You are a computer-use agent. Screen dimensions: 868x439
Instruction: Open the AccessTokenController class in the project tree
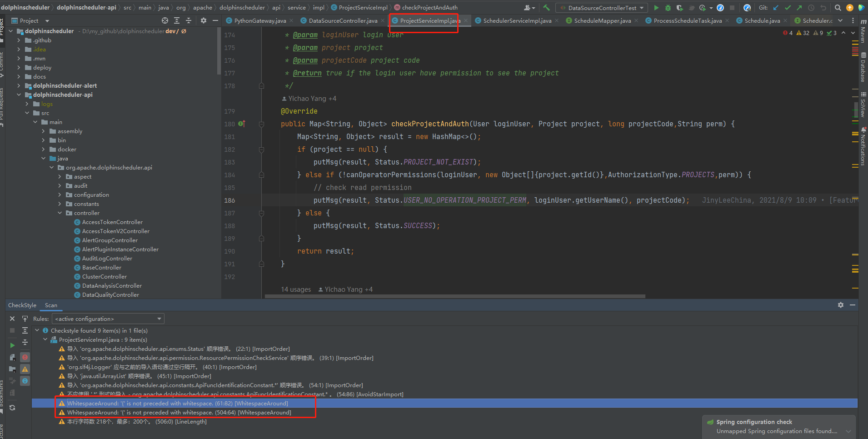[112, 222]
